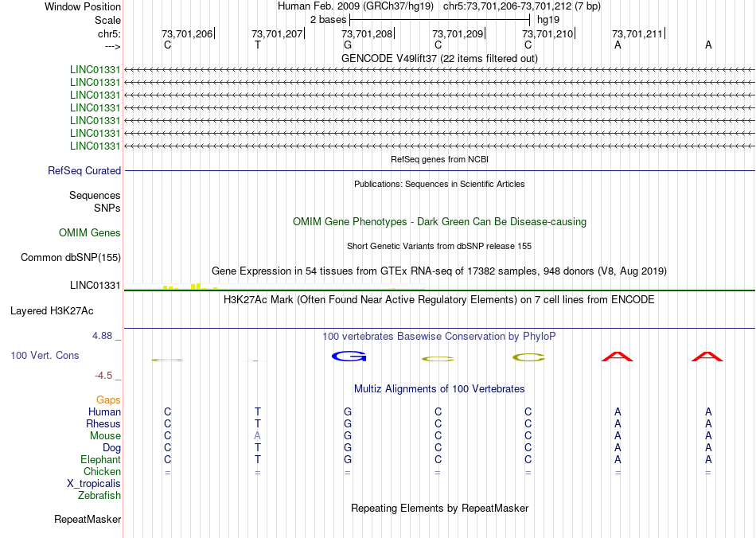Click the Common dbSNP(155) track label

[x=71, y=257]
